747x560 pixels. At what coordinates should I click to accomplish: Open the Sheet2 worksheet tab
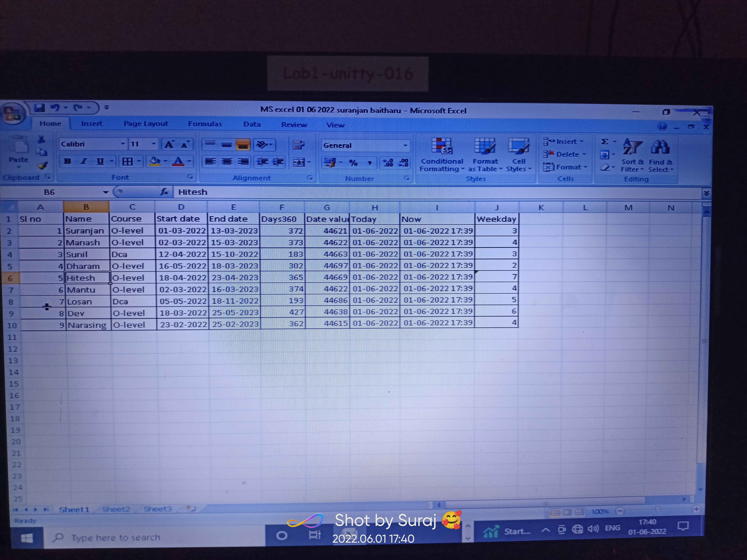click(116, 509)
